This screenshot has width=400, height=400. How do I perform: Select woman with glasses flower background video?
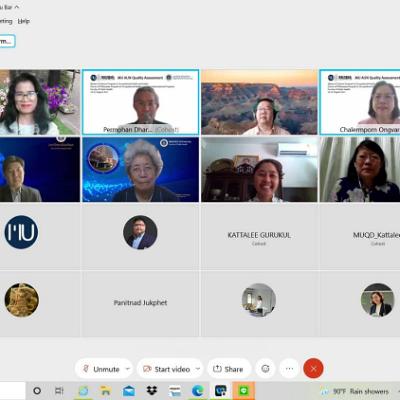(x=40, y=102)
